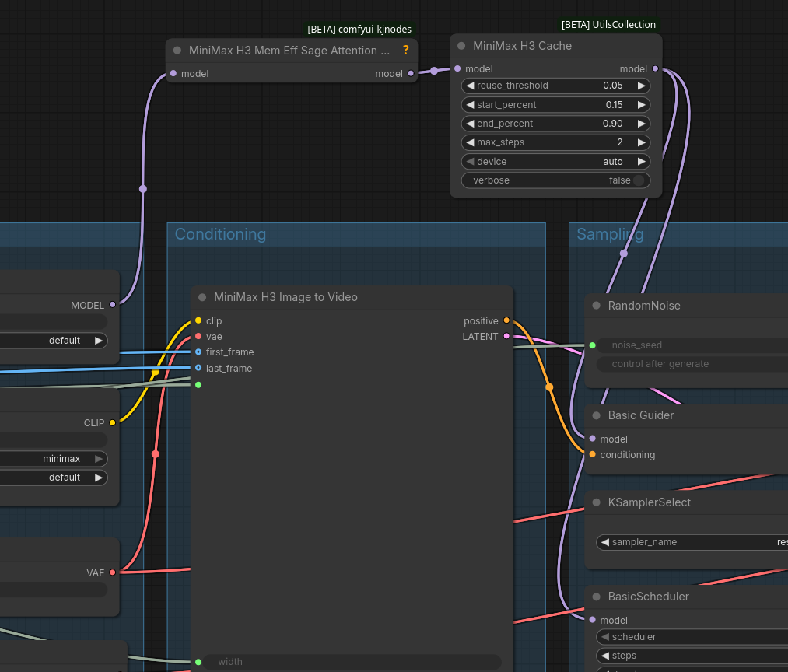788x672 pixels.
Task: Click the steps field on BasicScheduler
Action: (692, 656)
